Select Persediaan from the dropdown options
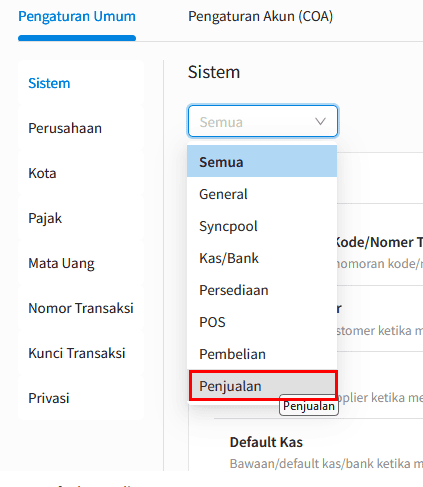This screenshot has width=423, height=487. (262, 290)
